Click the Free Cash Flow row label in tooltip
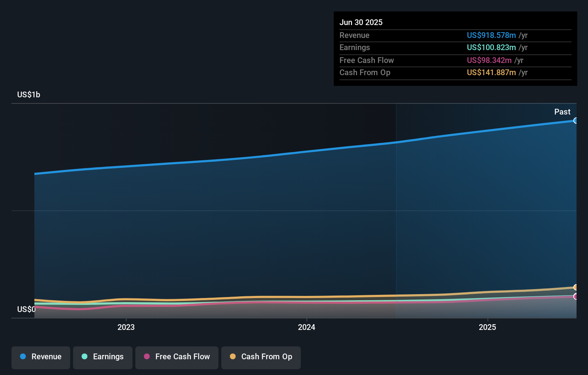The height and width of the screenshot is (375, 588). click(367, 60)
